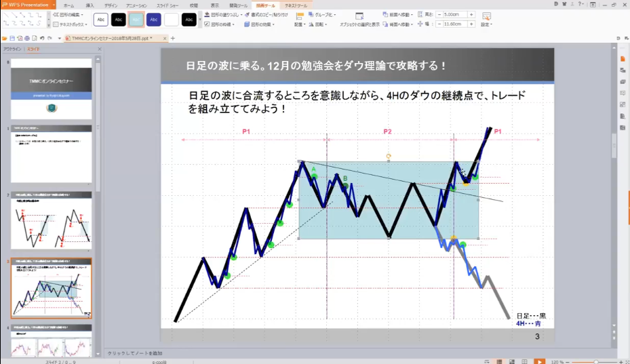The height and width of the screenshot is (364, 630).
Task: Click the Undo arrow icon
Action: coord(42,38)
